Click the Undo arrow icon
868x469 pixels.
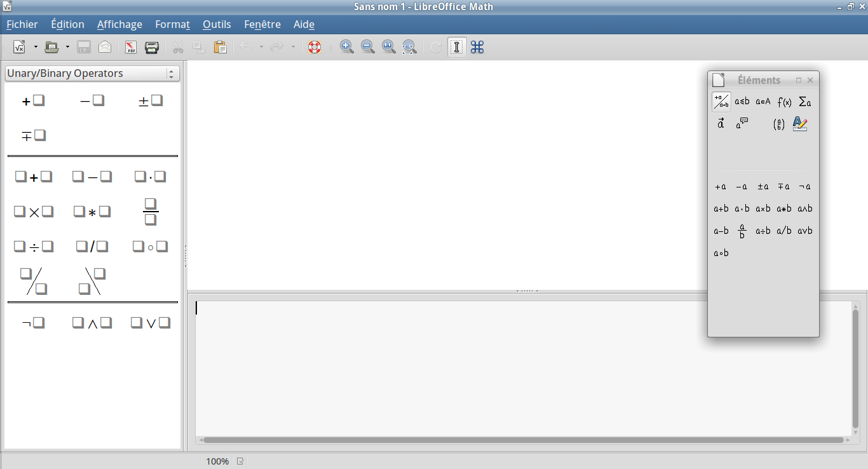(x=246, y=47)
